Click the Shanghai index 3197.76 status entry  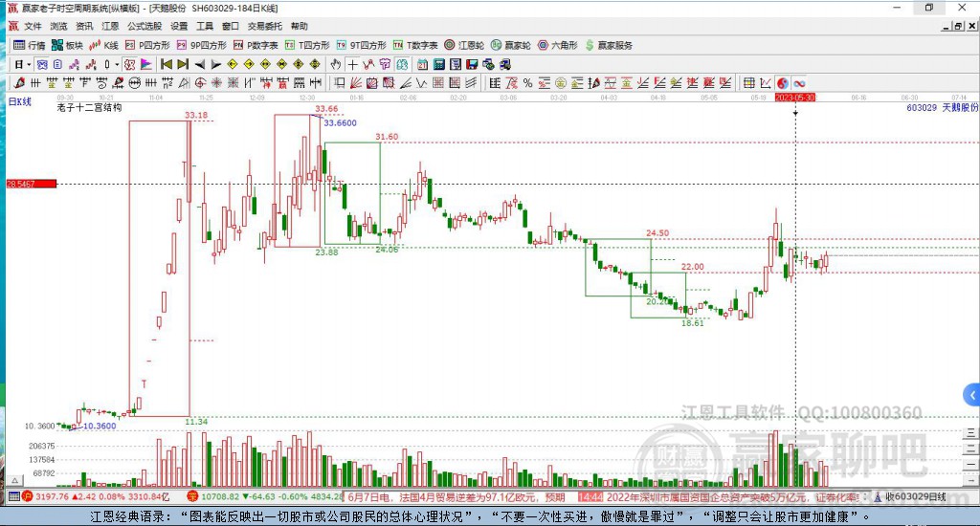tap(96, 496)
